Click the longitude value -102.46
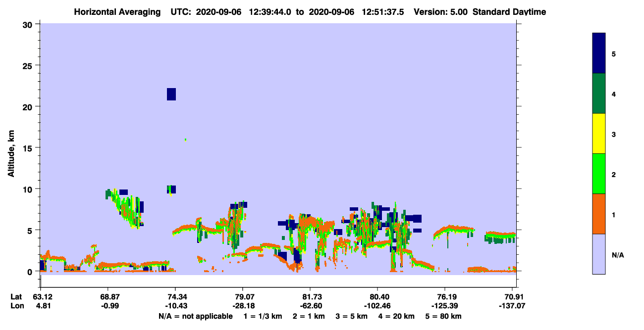Viewport: 644px width, 330px height. pyautogui.click(x=378, y=306)
